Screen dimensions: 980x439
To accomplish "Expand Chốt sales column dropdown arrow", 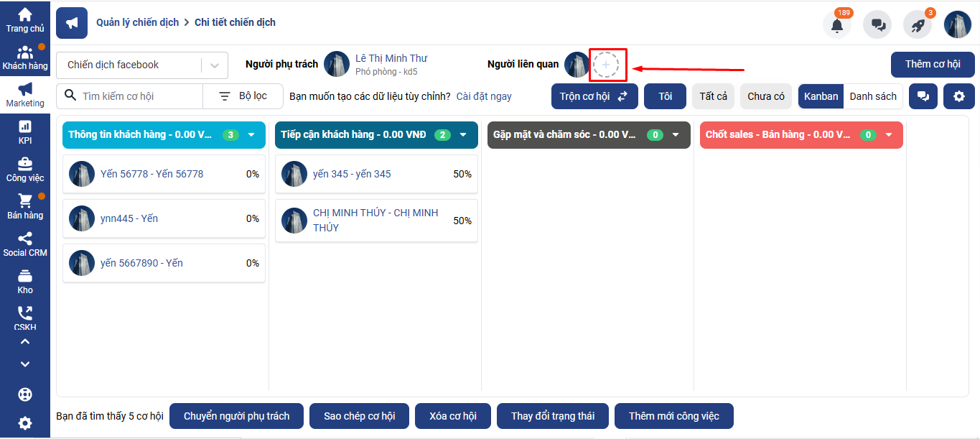I will pyautogui.click(x=889, y=134).
